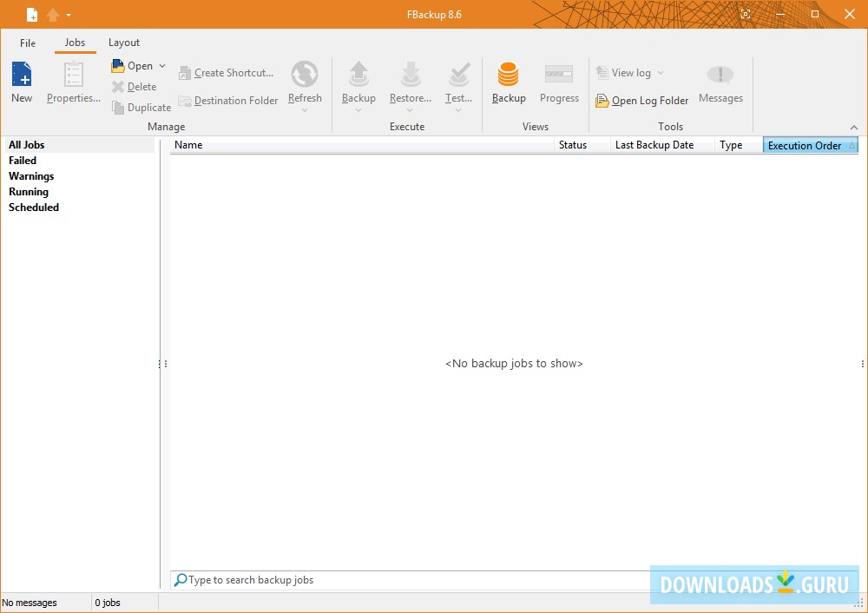The height and width of the screenshot is (613, 868).
Task: Click the focus mode icon in title bar
Action: click(x=746, y=15)
